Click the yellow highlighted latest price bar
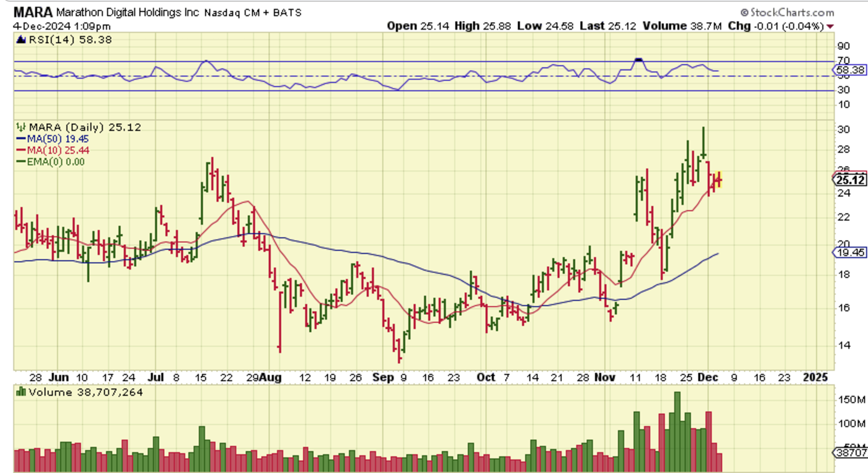Screen dimensions: 868x473 click(719, 179)
